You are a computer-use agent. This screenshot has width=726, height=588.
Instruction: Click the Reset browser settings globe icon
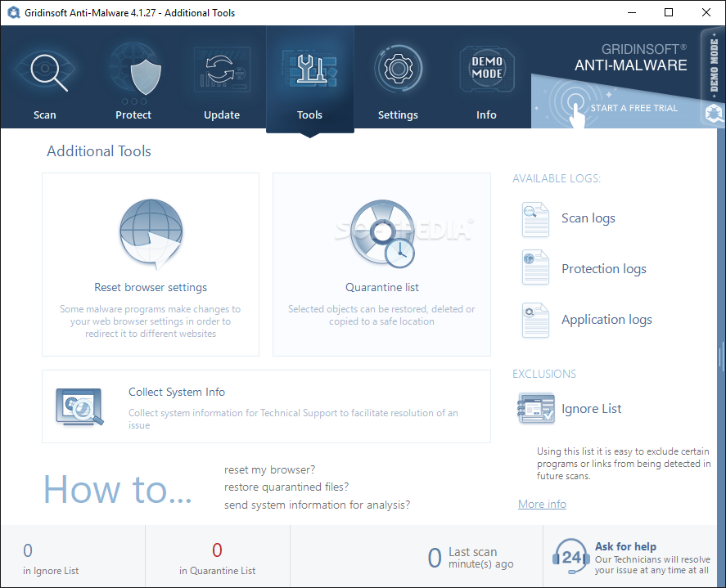(151, 234)
